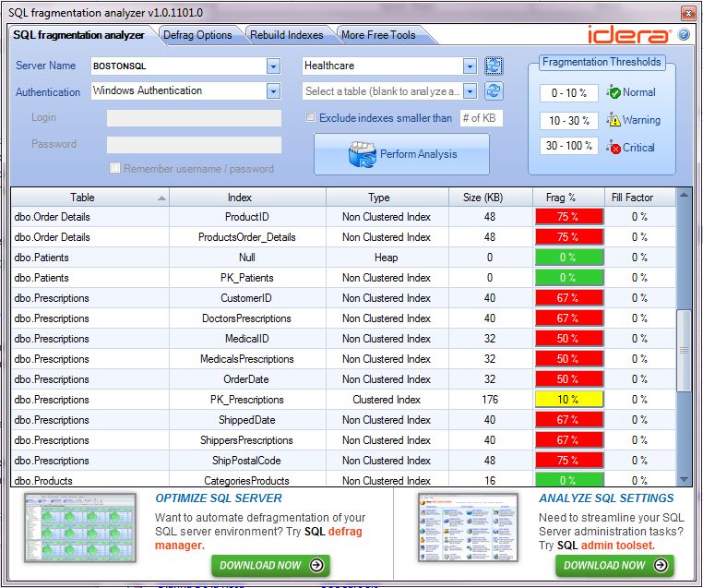Click the vertical scrollbar thumb in results grid

[684, 350]
